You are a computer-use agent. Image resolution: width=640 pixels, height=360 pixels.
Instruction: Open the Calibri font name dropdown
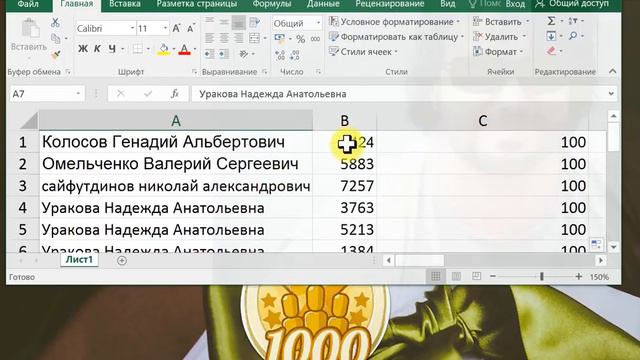(132, 28)
